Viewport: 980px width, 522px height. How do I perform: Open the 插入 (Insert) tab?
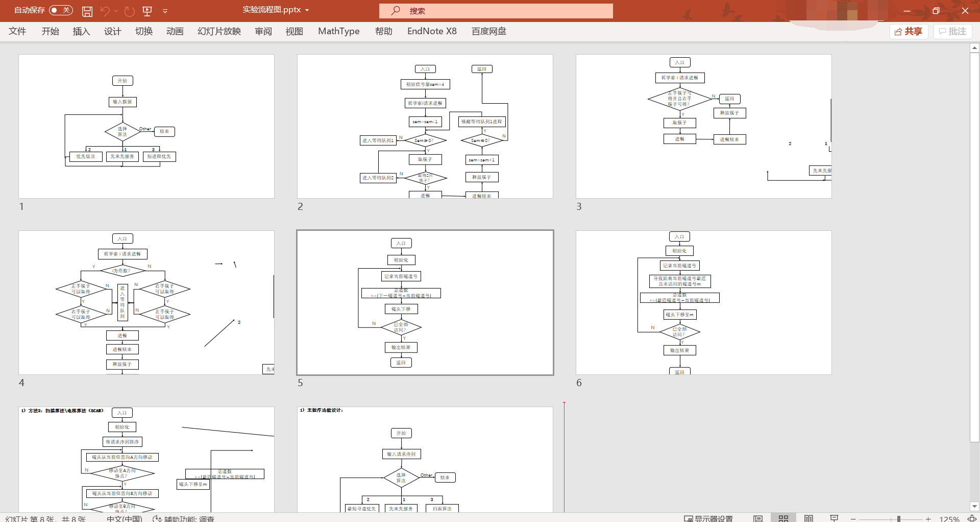tap(81, 31)
